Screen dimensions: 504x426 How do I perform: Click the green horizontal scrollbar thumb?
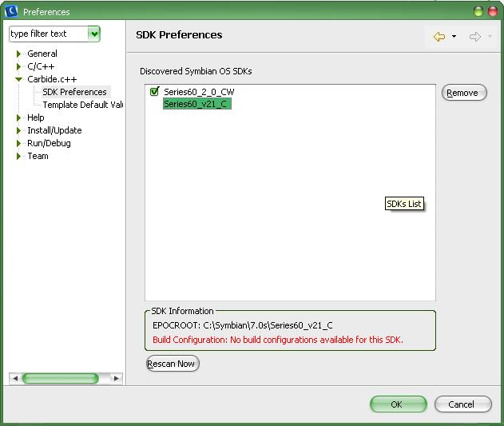click(61, 378)
